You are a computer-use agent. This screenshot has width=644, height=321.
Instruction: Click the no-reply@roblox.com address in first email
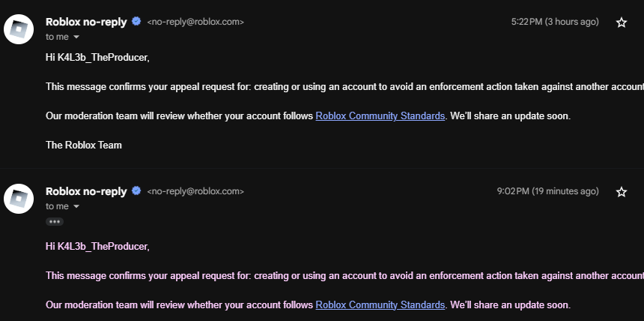195,22
